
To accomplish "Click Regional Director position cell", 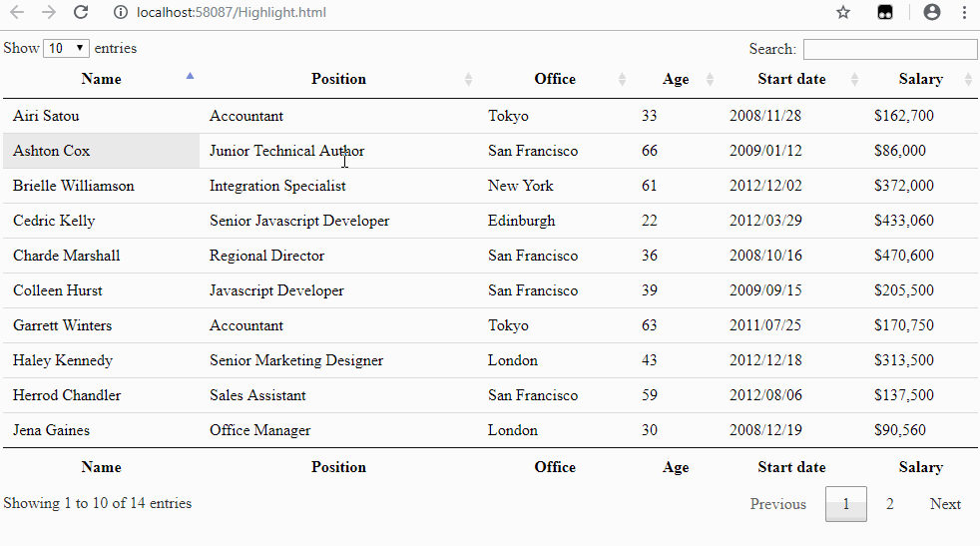I will [338, 256].
